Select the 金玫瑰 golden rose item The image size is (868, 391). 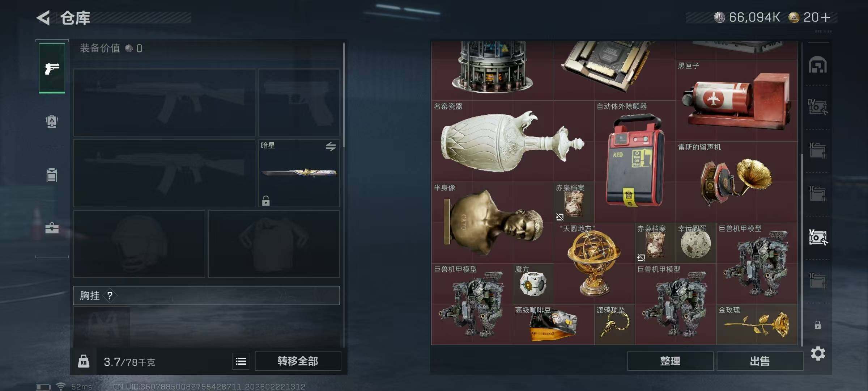pyautogui.click(x=757, y=324)
